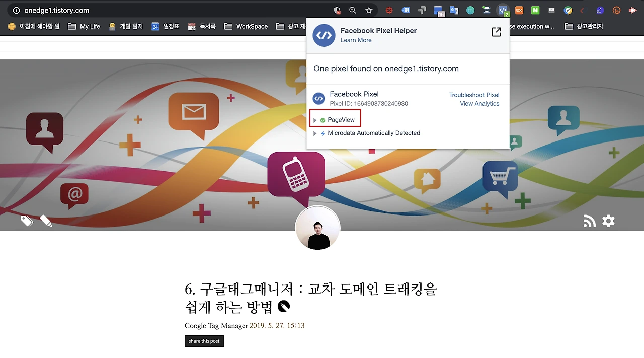Viewport: 644px width, 358px height.
Task: Click the Troubleshoot Pixel link
Action: 474,95
